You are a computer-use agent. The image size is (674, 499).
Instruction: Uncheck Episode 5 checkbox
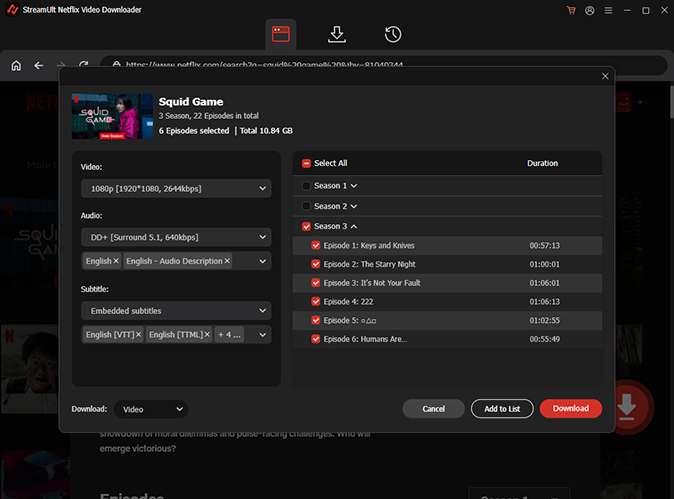tap(316, 320)
